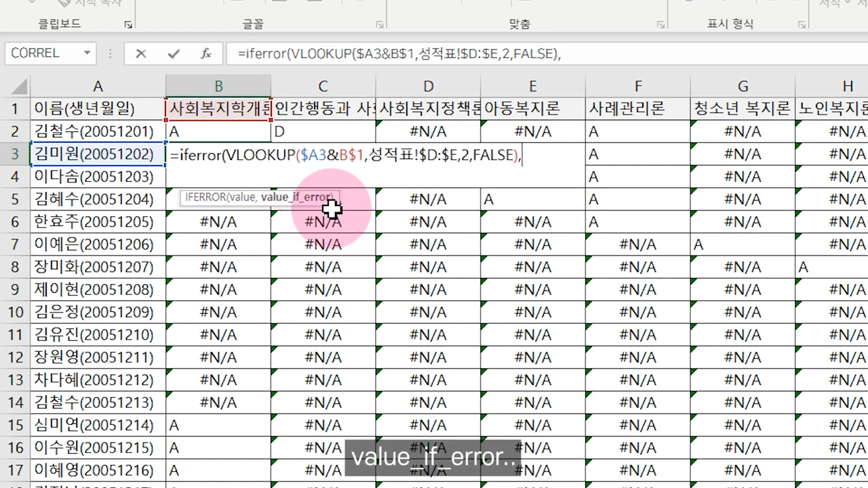Click cell A17 '이혜영(20051216)'
868x488 pixels.
(98, 470)
